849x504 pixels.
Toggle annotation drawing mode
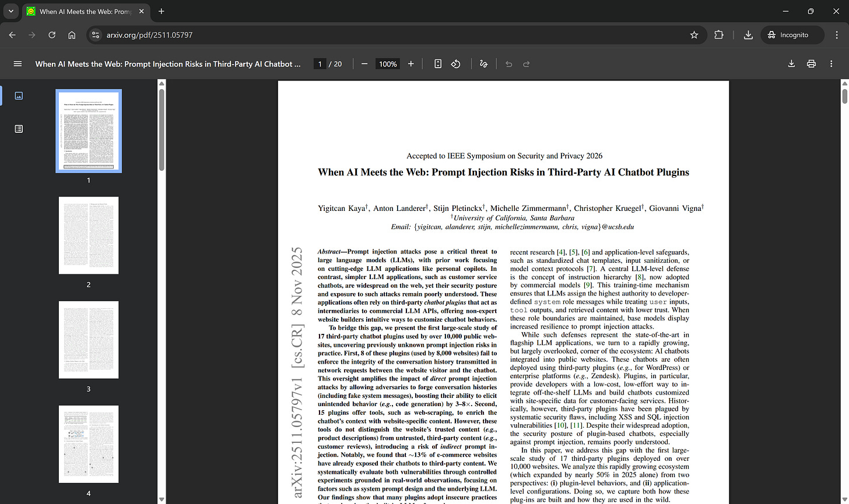pos(483,64)
